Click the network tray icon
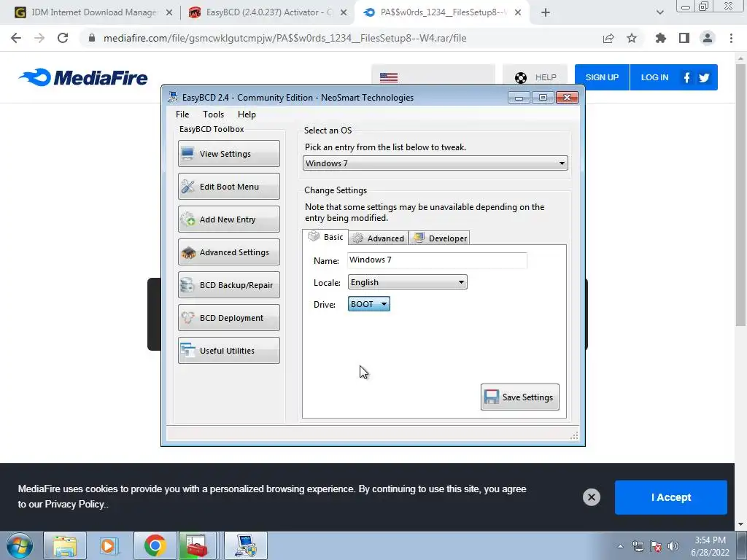 click(x=638, y=546)
